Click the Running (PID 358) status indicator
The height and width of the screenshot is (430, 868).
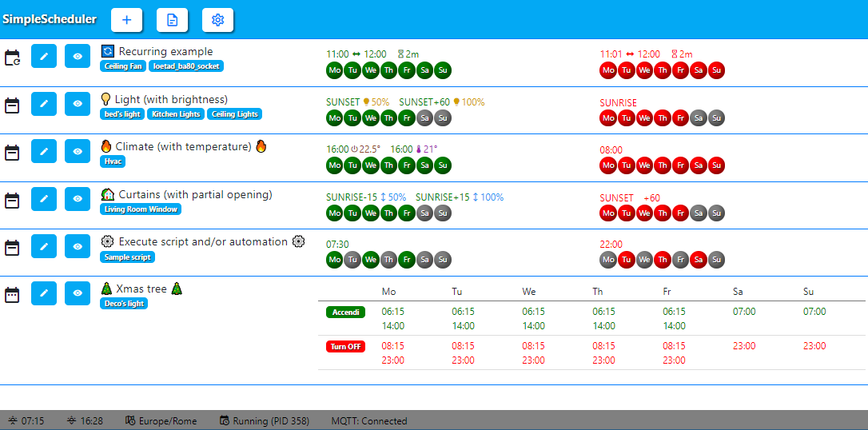click(264, 421)
